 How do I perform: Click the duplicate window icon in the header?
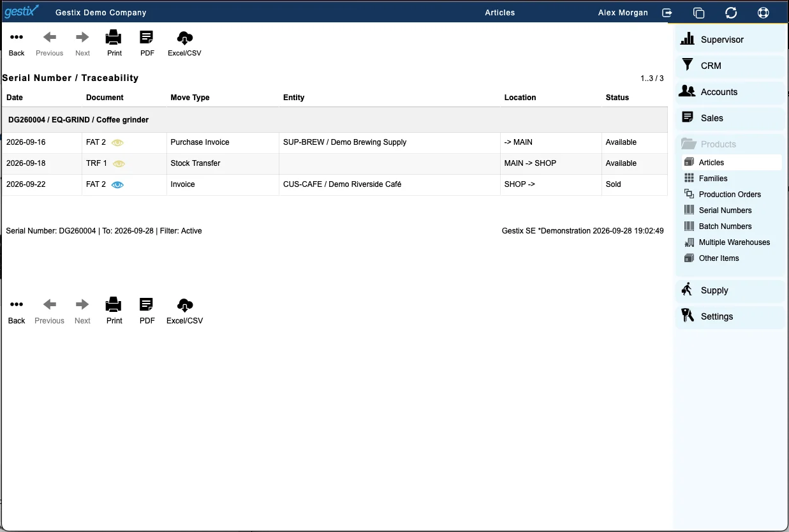[x=698, y=13]
